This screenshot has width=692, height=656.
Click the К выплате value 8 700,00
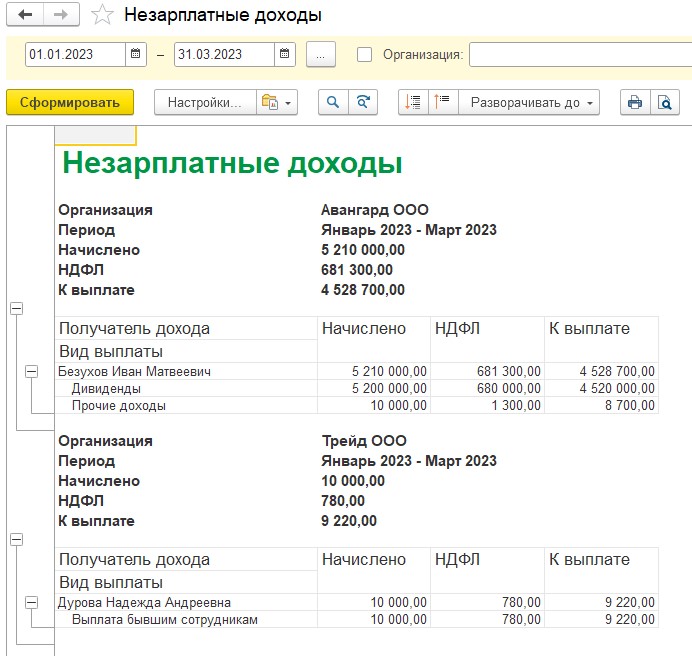pos(630,405)
